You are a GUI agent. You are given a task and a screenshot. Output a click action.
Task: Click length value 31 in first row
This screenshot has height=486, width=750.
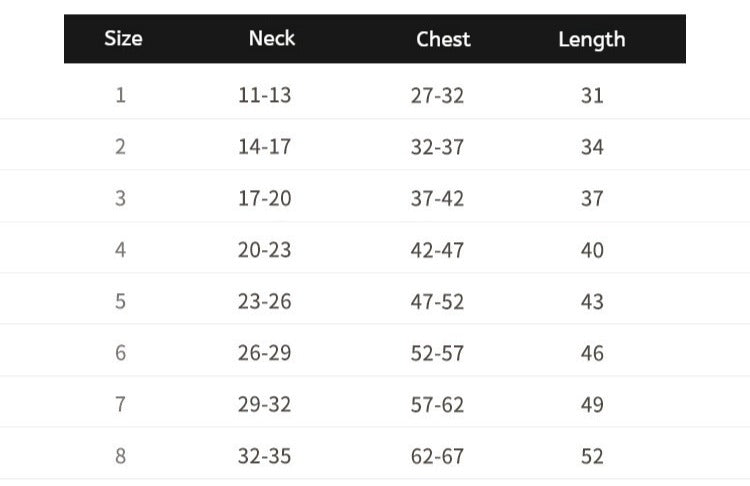(x=592, y=96)
